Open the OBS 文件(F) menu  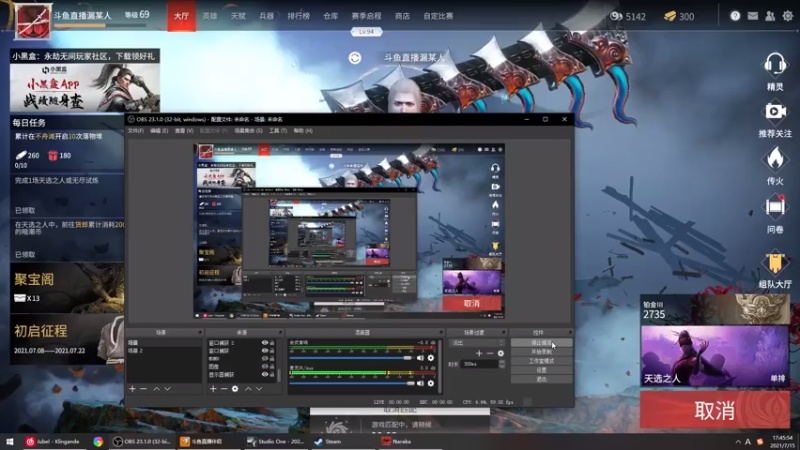pos(136,131)
